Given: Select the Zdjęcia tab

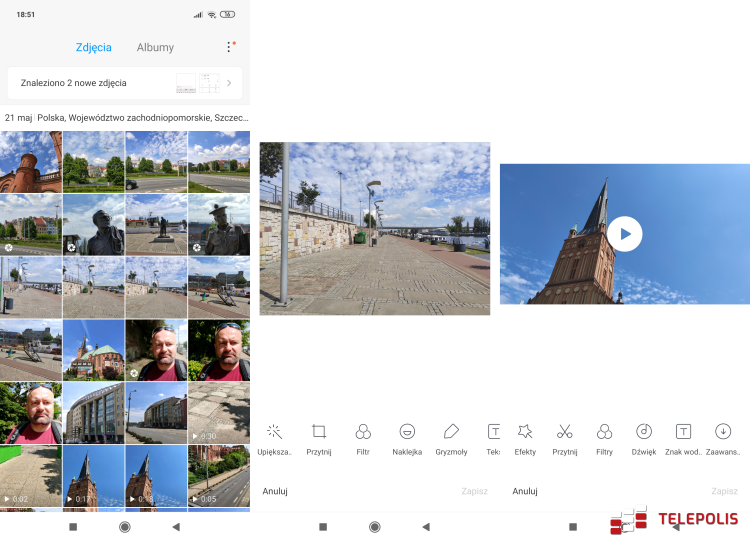Looking at the screenshot, I should (94, 47).
